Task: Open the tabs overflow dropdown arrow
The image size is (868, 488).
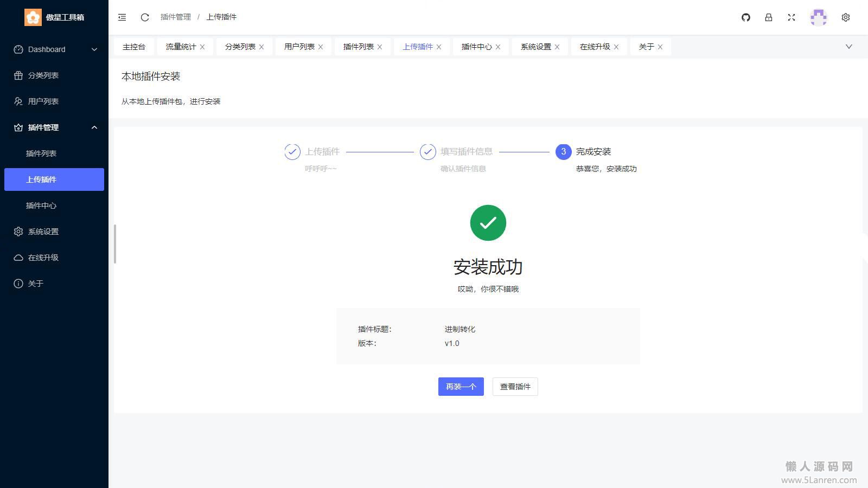Action: coord(849,47)
